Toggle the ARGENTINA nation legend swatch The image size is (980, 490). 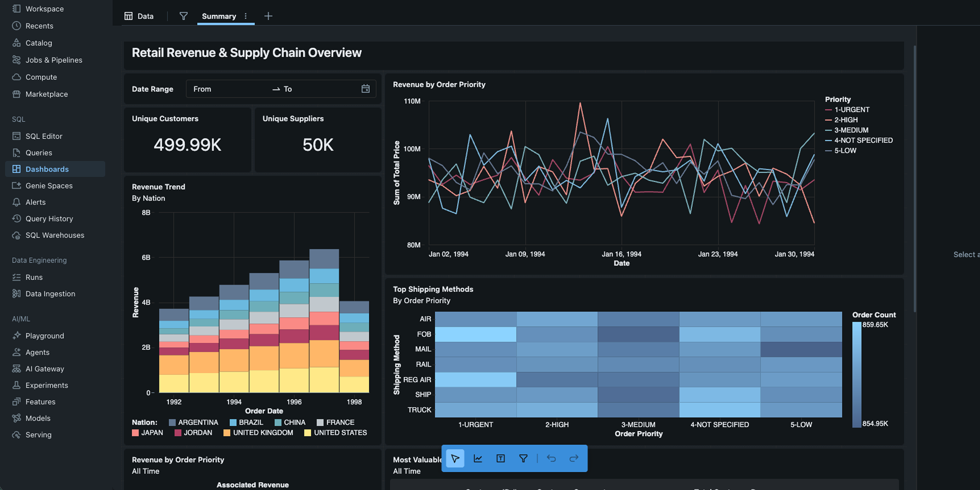point(172,423)
